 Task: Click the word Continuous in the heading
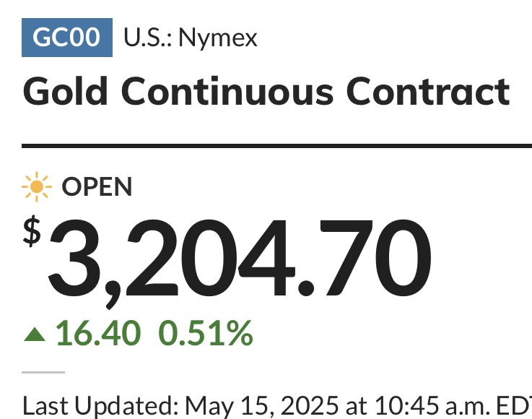(x=227, y=92)
